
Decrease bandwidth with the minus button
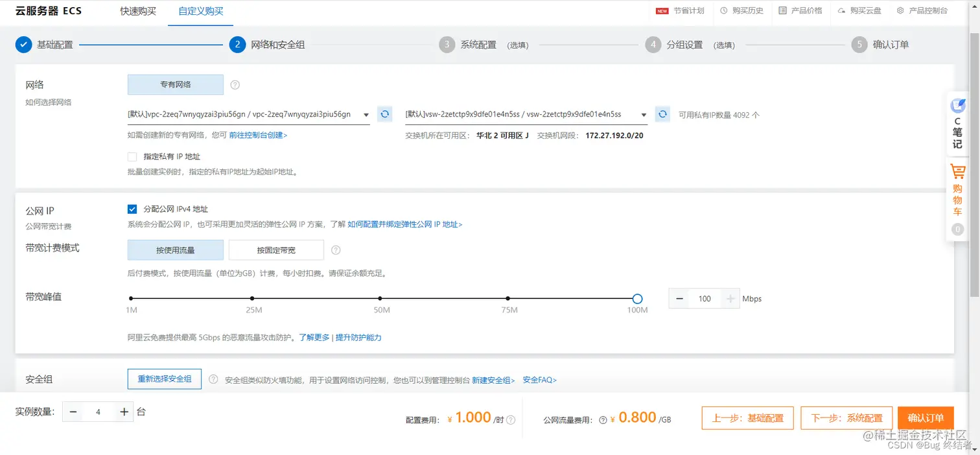[x=679, y=299]
